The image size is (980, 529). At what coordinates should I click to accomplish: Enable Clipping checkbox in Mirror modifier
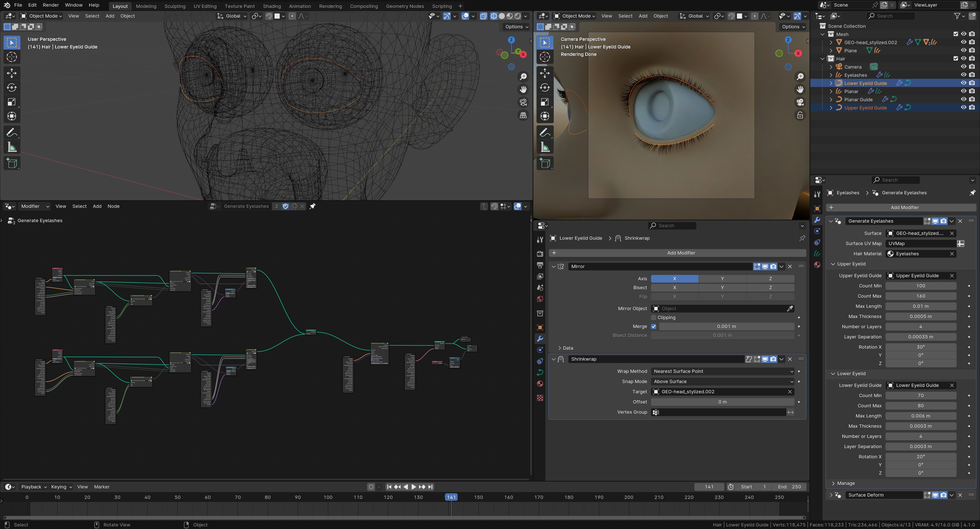click(x=654, y=318)
